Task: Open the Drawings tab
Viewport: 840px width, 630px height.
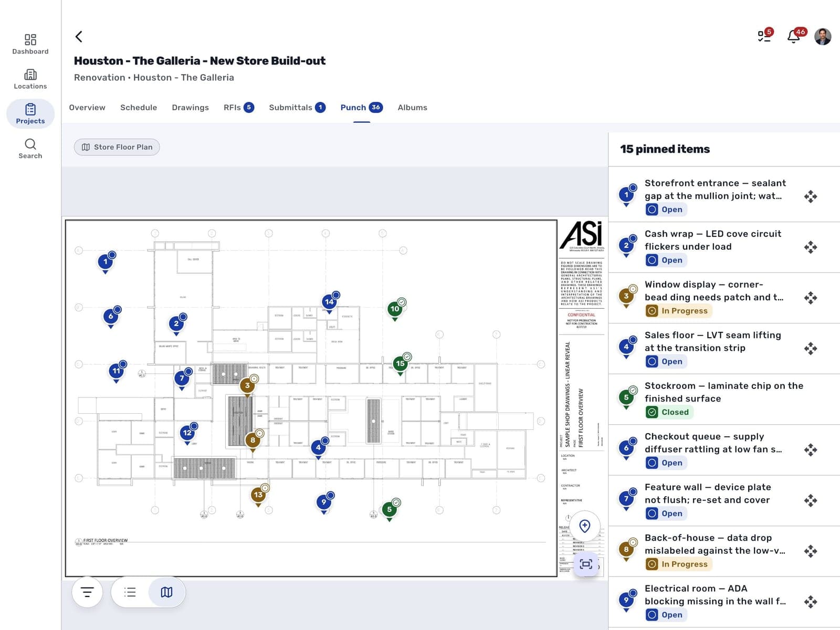Action: point(191,108)
